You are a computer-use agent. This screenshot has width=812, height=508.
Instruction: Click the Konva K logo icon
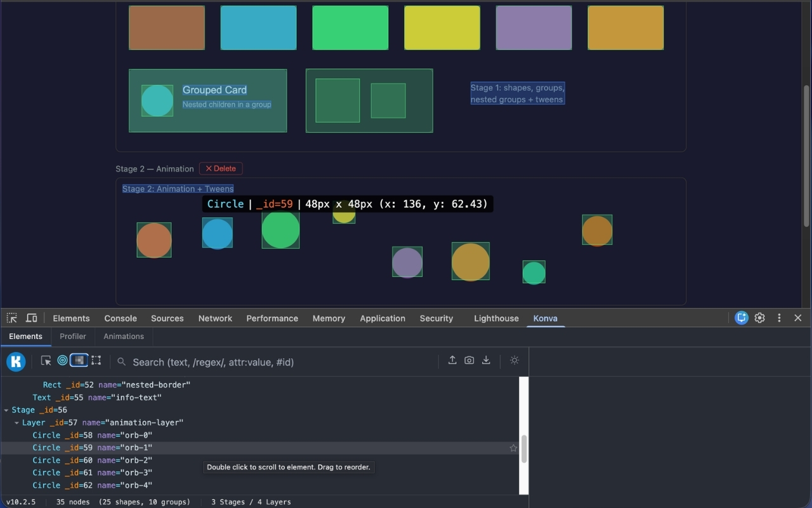pos(16,362)
